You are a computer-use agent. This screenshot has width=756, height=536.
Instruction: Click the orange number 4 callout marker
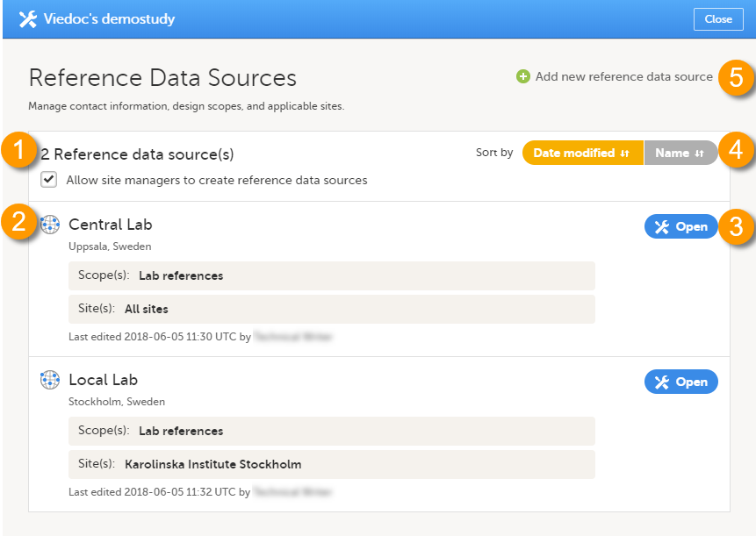coord(736,151)
